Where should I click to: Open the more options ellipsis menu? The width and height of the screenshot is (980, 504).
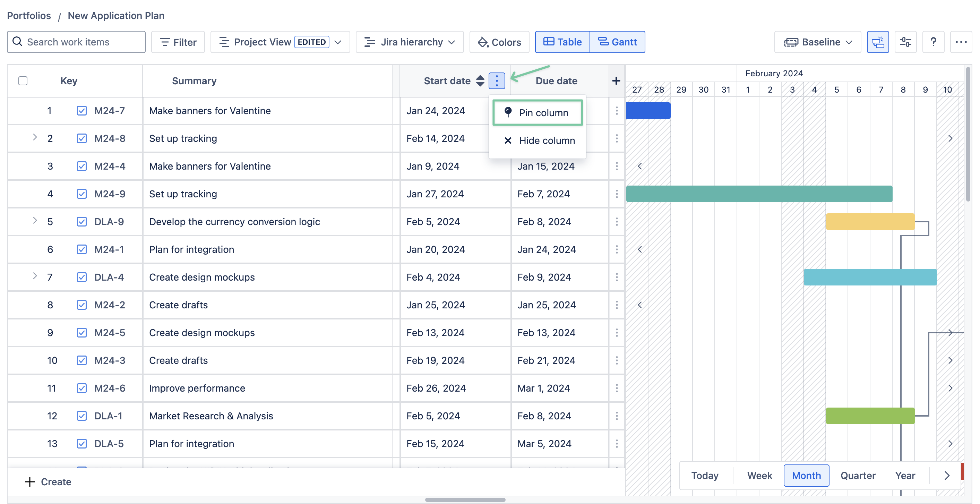[961, 42]
